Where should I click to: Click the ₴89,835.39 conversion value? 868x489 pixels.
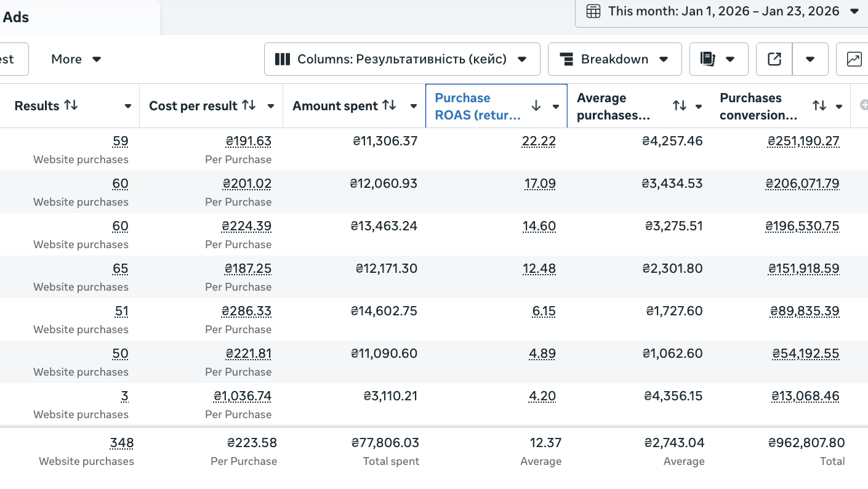tap(805, 311)
